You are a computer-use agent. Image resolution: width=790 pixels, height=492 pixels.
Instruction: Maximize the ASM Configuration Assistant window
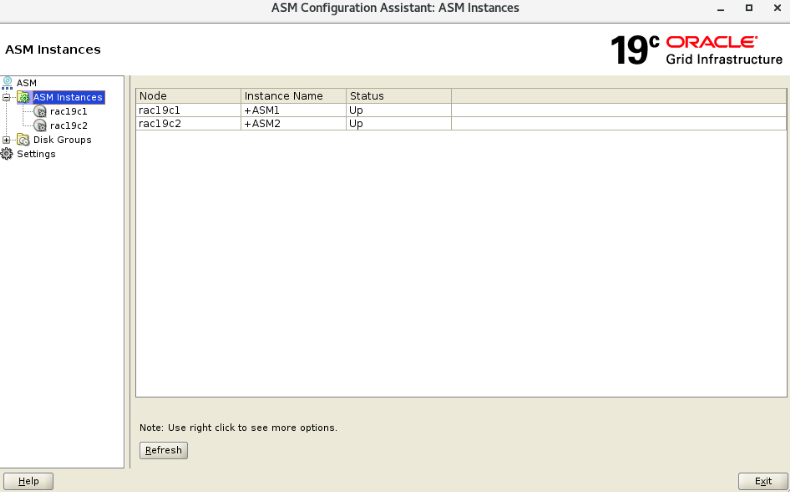click(x=748, y=8)
